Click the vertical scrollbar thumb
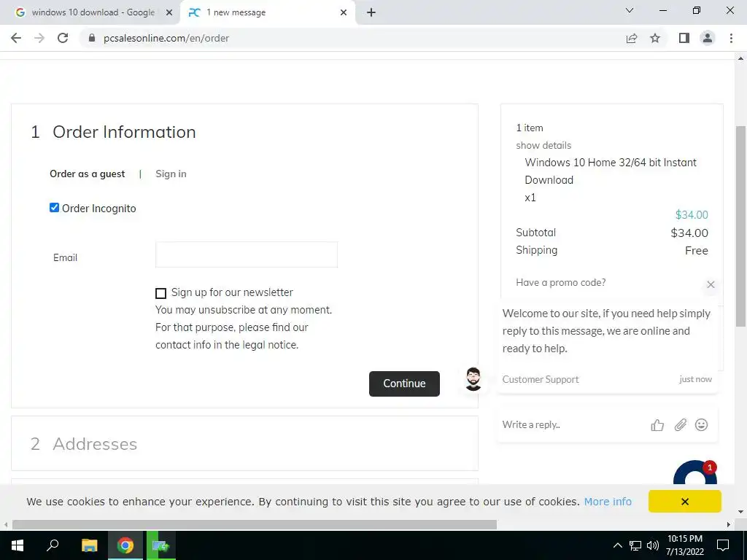This screenshot has height=560, width=747. pos(740,226)
